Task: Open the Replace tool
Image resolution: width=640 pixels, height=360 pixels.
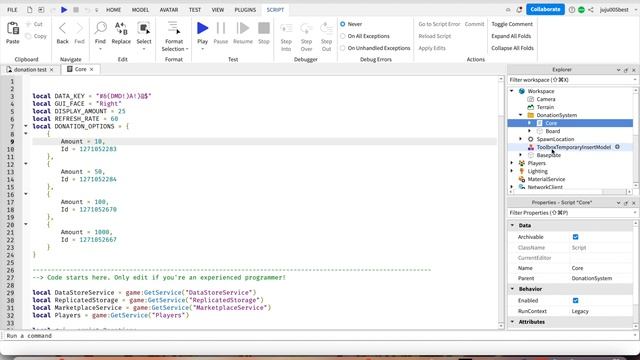Action: click(x=121, y=28)
